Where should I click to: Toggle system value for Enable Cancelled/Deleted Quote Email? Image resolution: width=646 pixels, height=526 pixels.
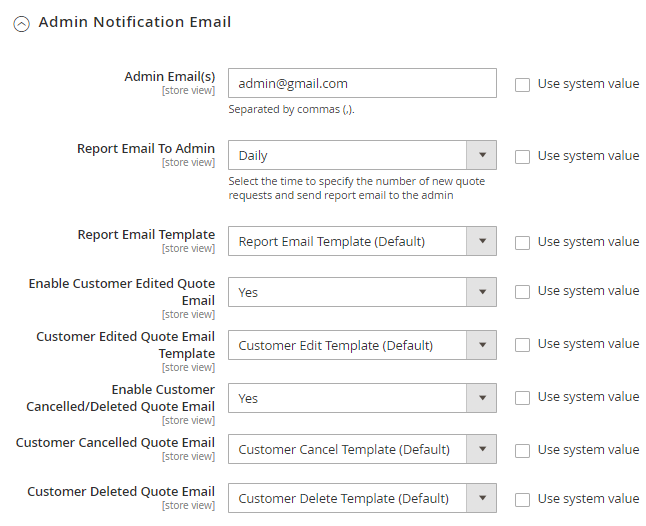[523, 398]
